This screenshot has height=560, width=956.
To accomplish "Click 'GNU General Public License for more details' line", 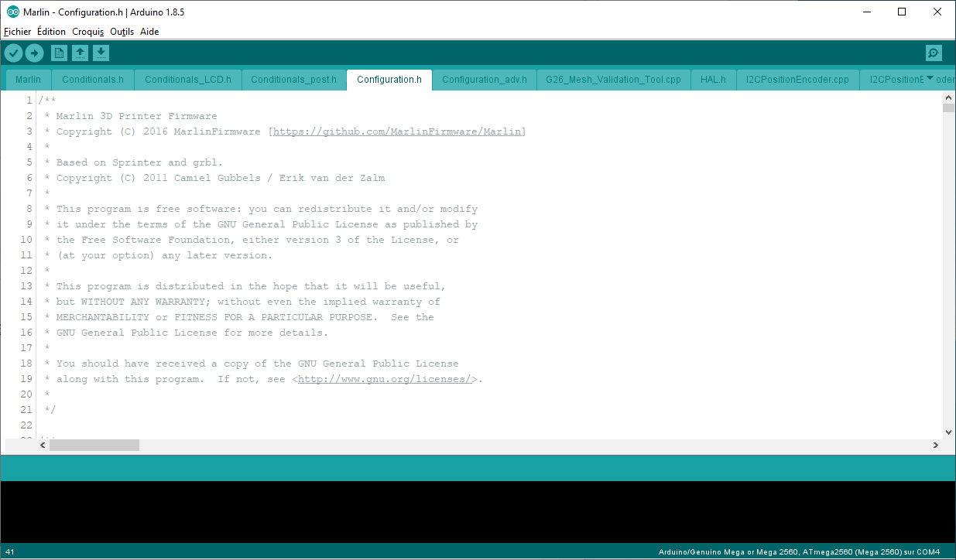I will 192,333.
